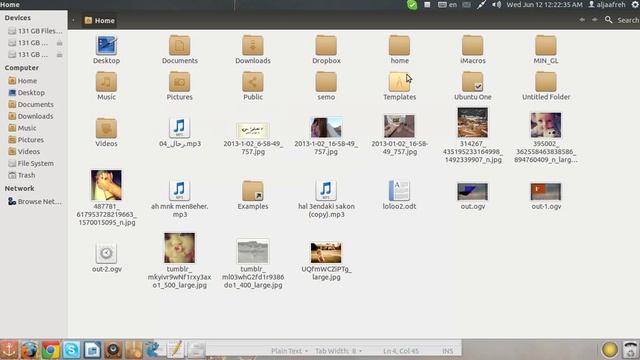Open Firefox from the dock
Image resolution: width=640 pixels, height=360 pixels.
[30, 350]
